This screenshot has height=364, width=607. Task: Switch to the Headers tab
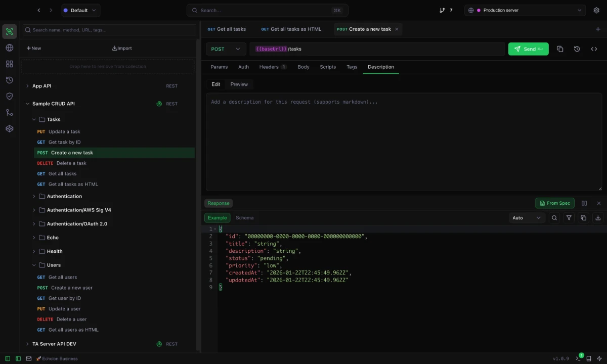[270, 67]
